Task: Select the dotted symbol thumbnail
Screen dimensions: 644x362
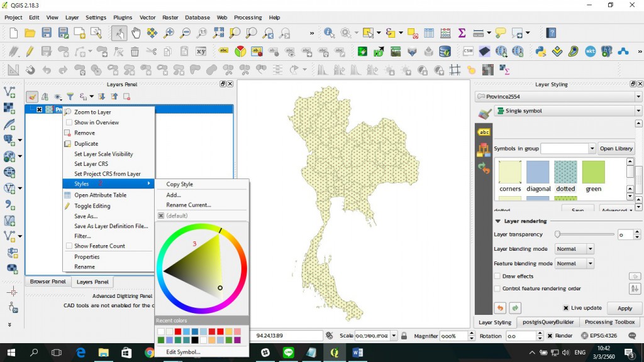Action: pos(565,172)
